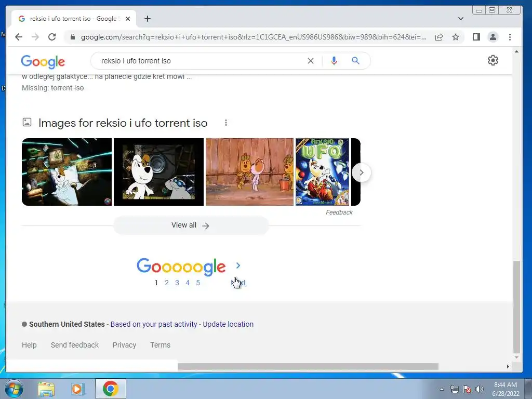This screenshot has width=532, height=399.
Task: Open the Images section options three-dot menu
Action: 226,123
